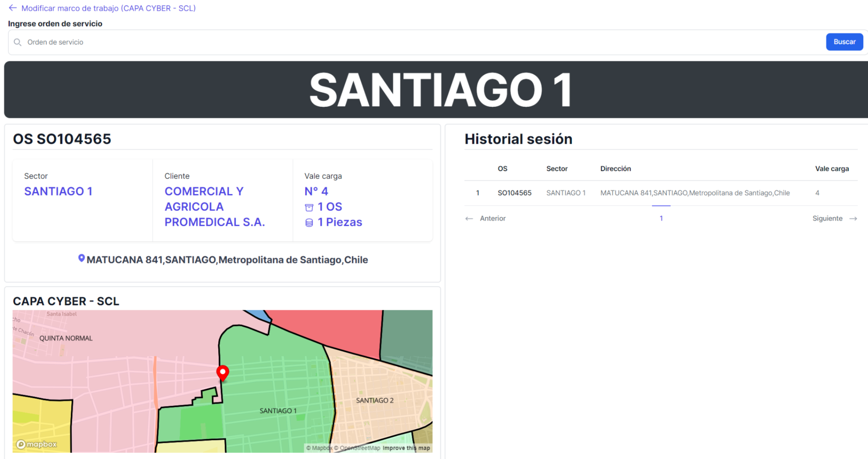The height and width of the screenshot is (459, 868).
Task: Click the right arrow beside Siguiente
Action: pyautogui.click(x=854, y=219)
